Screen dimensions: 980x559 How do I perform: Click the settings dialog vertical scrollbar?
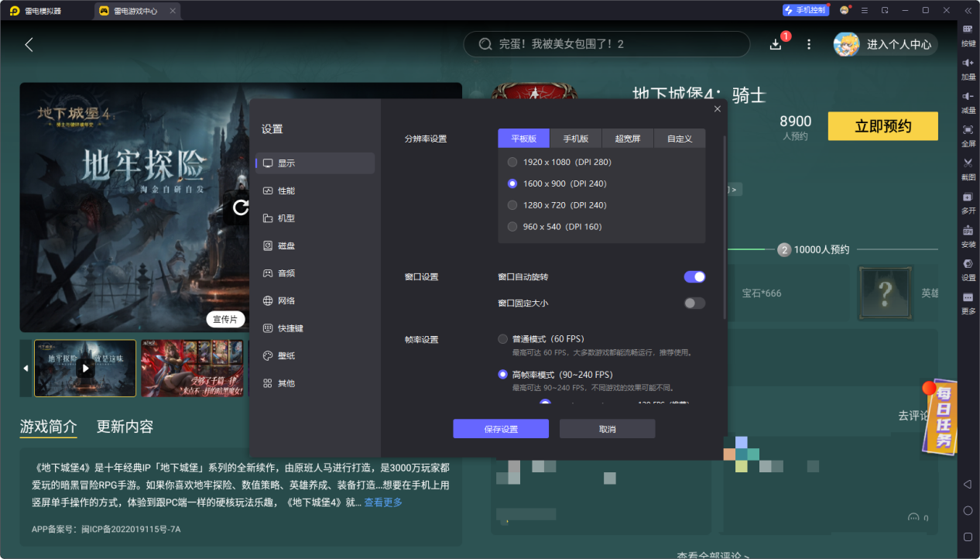[725, 228]
